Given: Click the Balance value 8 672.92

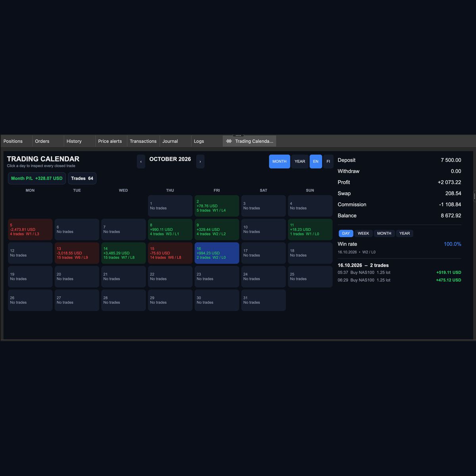Looking at the screenshot, I should [x=451, y=216].
